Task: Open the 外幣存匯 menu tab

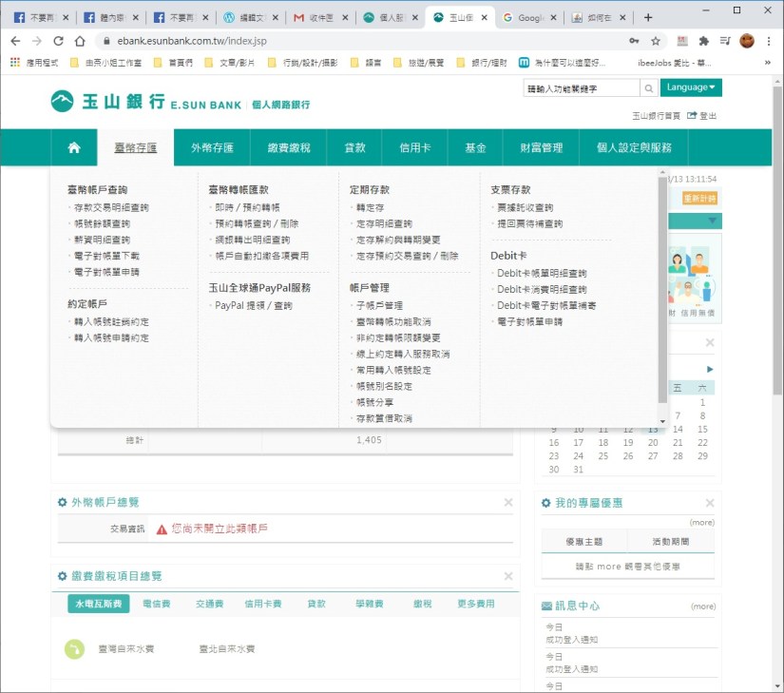Action: click(219, 148)
